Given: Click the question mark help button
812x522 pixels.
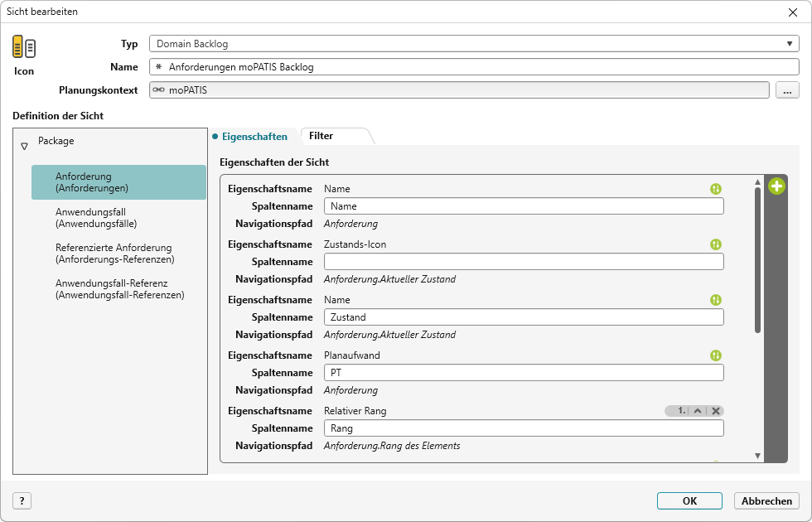Looking at the screenshot, I should pyautogui.click(x=22, y=500).
